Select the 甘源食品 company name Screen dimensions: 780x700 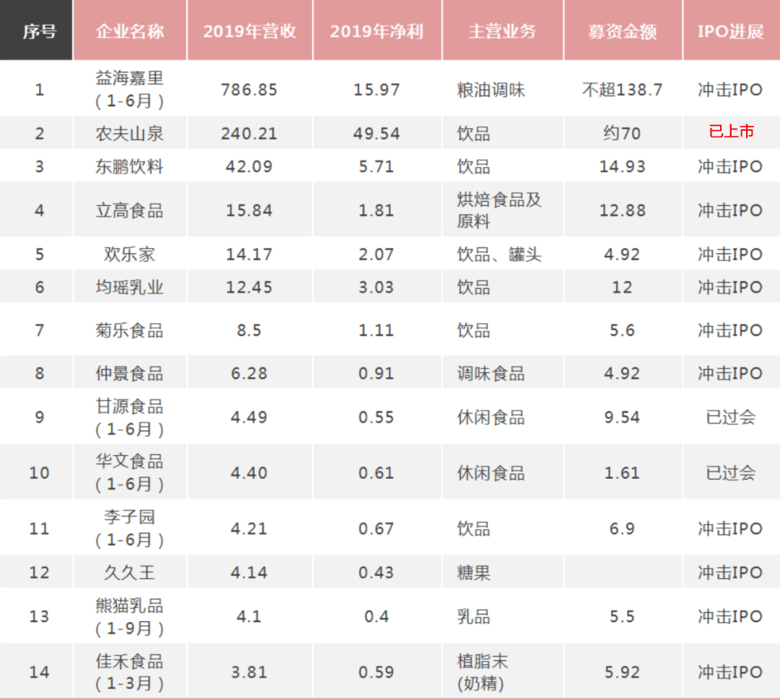tap(129, 417)
